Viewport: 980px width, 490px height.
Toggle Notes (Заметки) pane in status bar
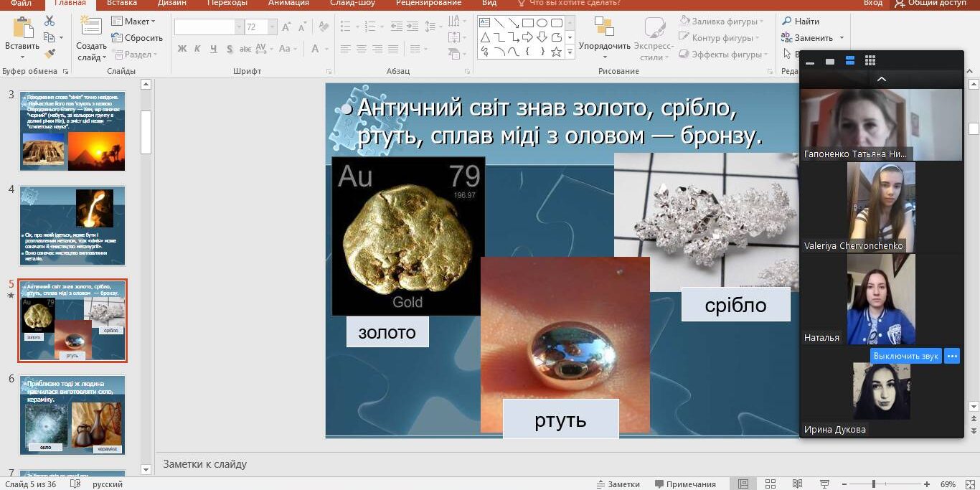pyautogui.click(x=618, y=484)
